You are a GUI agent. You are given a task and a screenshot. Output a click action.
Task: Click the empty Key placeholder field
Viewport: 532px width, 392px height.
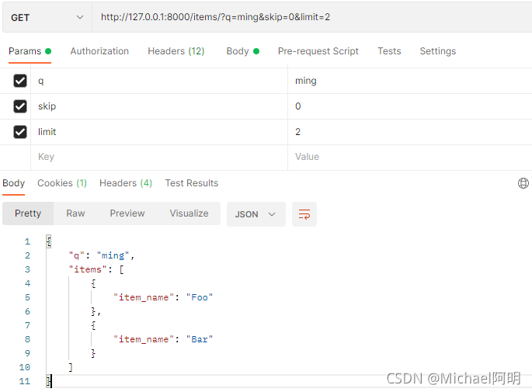[x=159, y=157]
